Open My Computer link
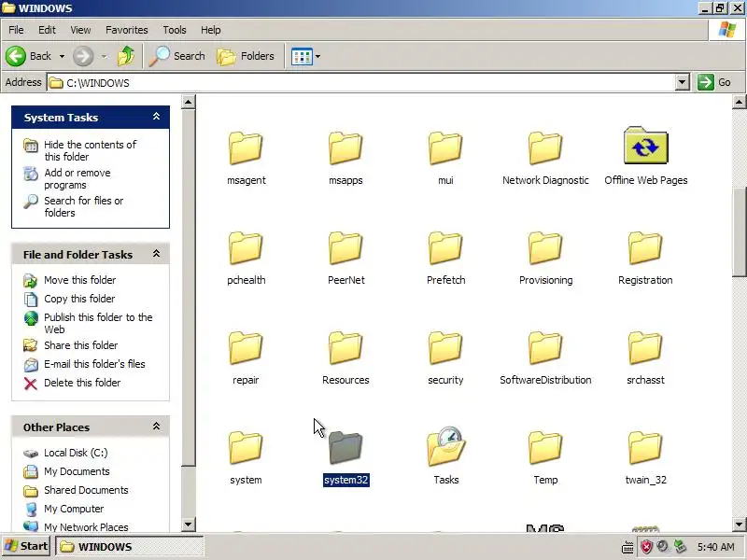Screen dimensions: 747x560 click(74, 509)
